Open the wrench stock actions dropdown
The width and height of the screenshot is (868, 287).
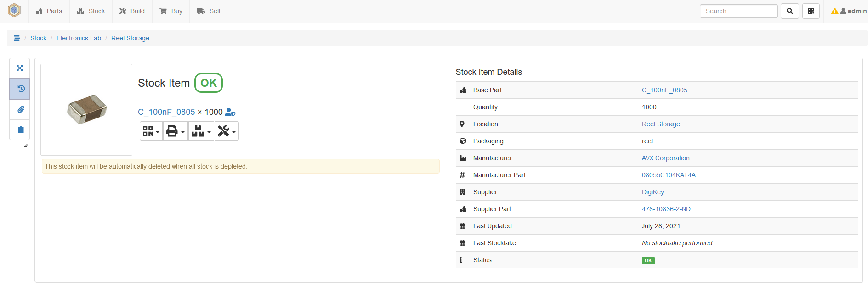point(227,131)
